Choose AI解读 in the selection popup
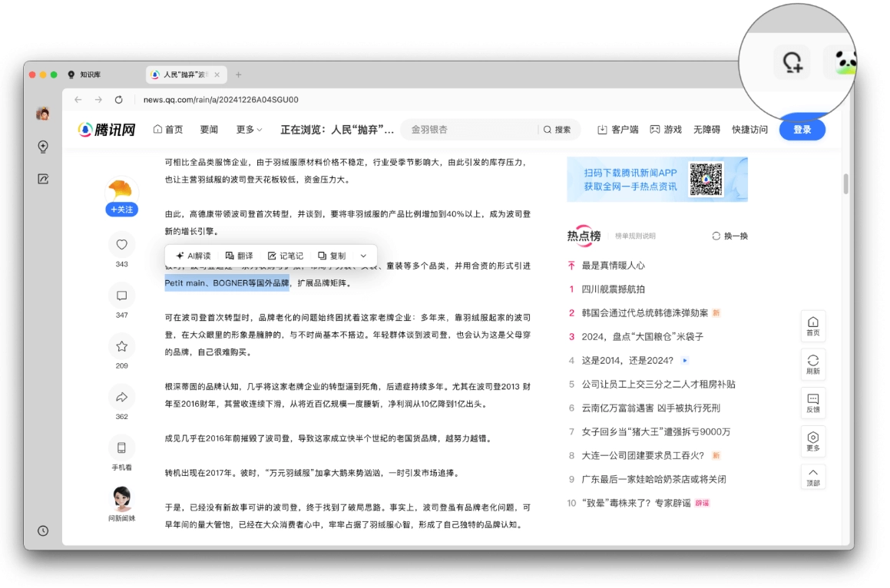The image size is (890, 588). click(x=193, y=256)
